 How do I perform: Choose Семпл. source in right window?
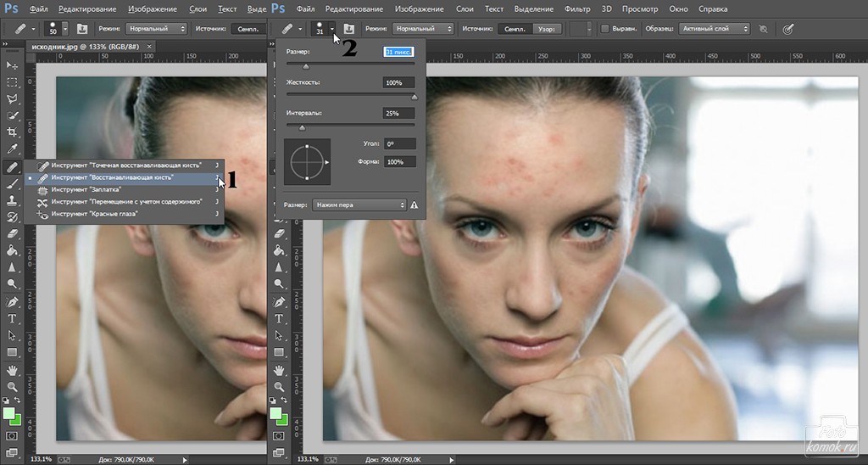point(515,29)
